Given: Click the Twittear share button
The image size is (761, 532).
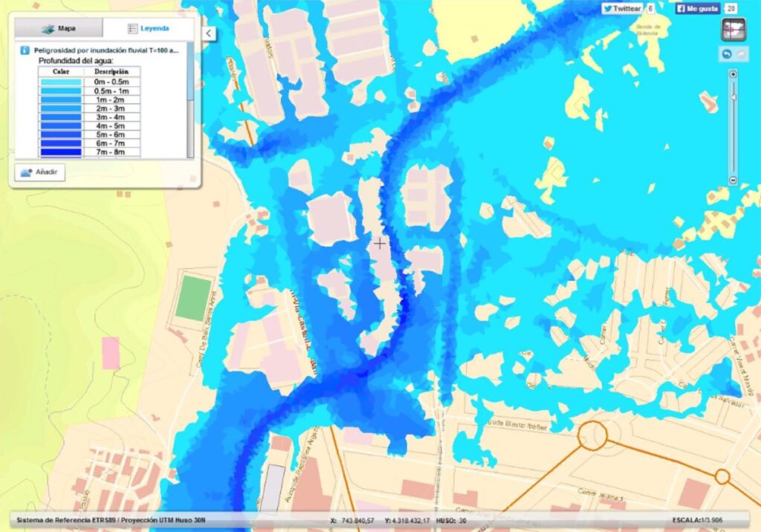Looking at the screenshot, I should (x=623, y=9).
